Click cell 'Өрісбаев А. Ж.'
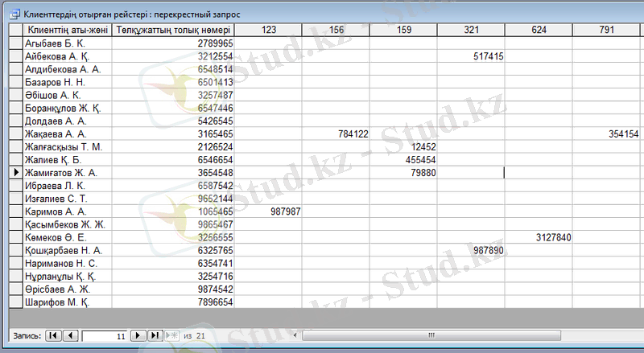 [x=68, y=289]
